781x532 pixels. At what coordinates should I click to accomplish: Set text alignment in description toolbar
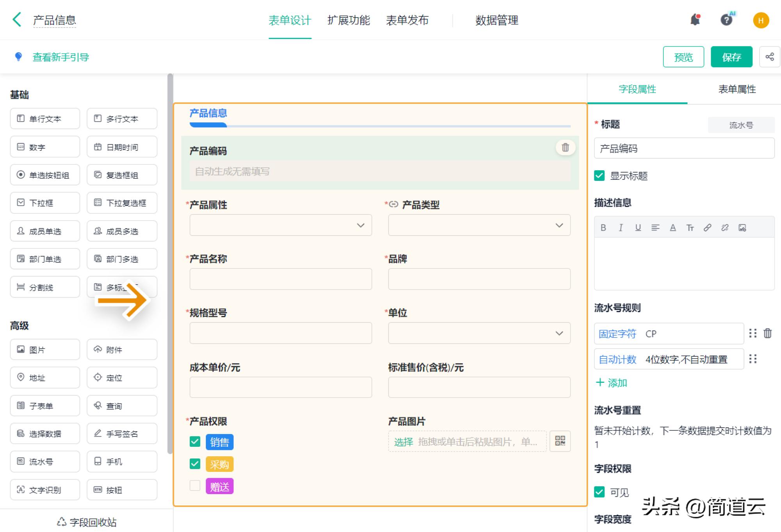[655, 228]
